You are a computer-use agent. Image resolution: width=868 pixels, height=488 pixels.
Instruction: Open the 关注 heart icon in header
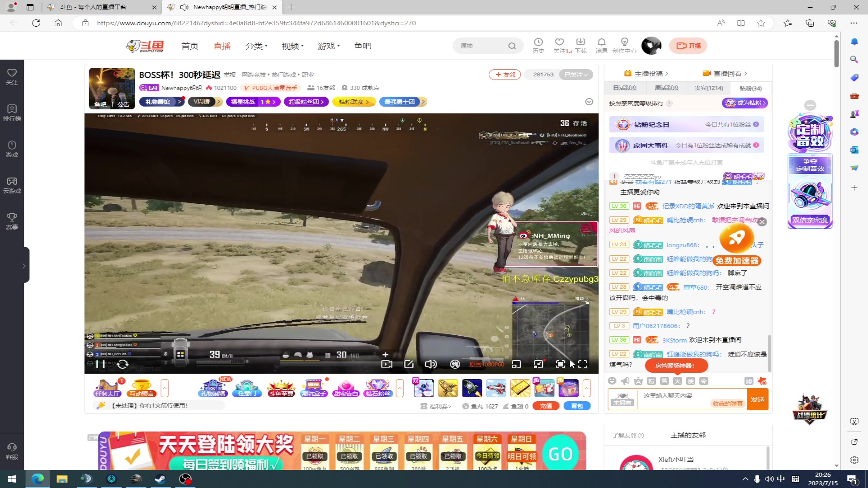coord(560,46)
